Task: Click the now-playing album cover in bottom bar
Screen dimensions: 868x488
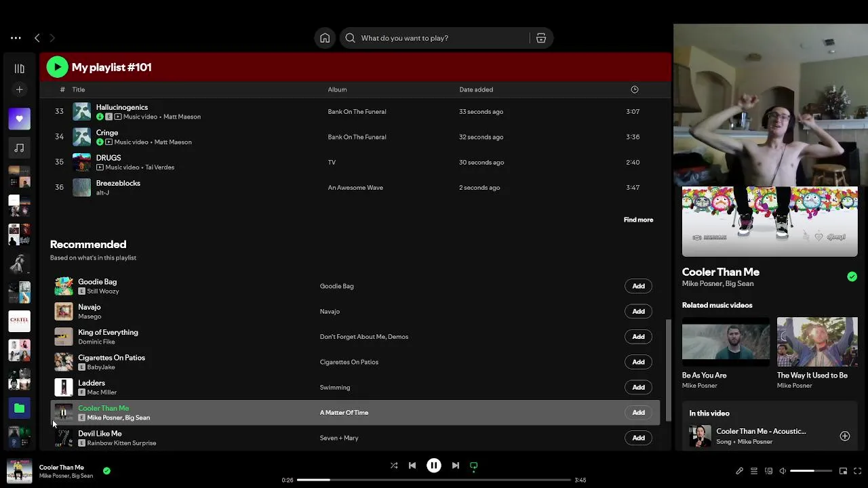Action: 20,470
